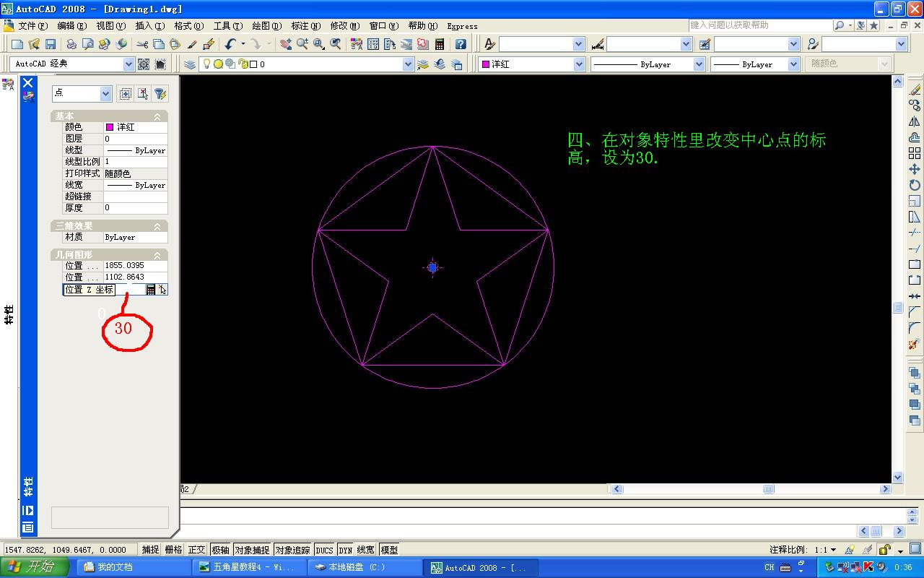
Task: Click the Array tool icon
Action: (915, 153)
